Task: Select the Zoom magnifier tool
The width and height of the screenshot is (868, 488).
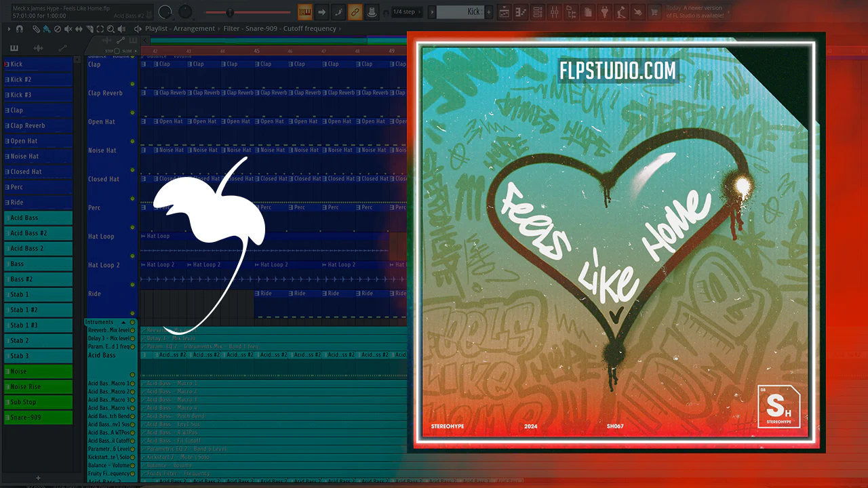Action: click(111, 29)
